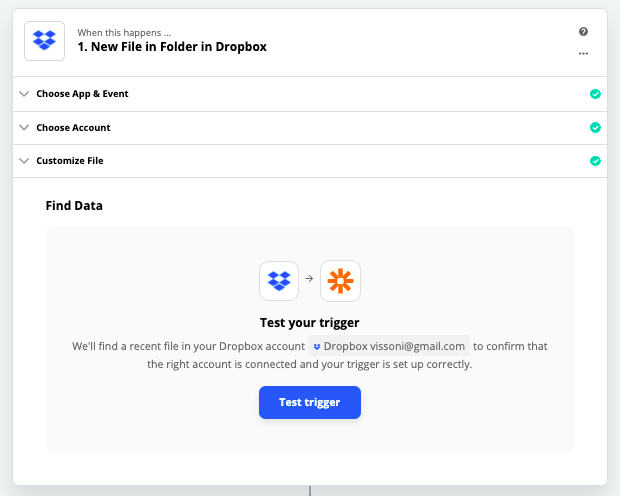This screenshot has height=496, width=620.
Task: Open the Choose Account section label
Action: tap(73, 128)
